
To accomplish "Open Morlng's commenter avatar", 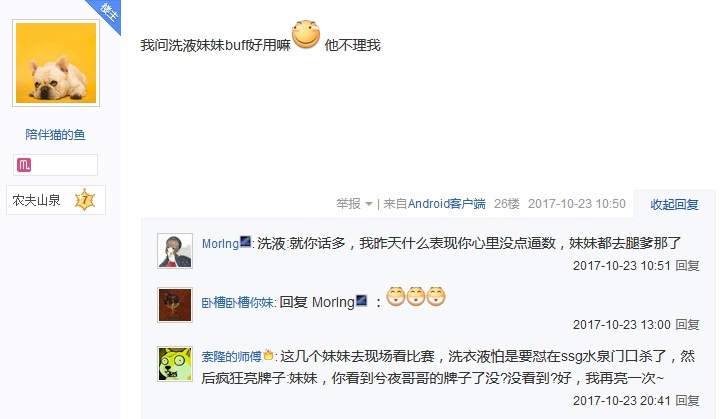I will [175, 251].
